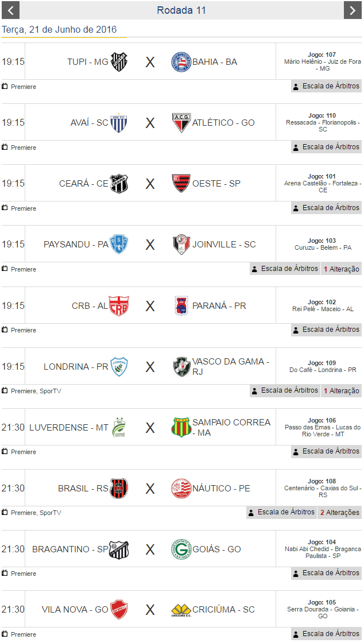The image size is (364, 643).
Task: Click the Sampaio Correa crest
Action: [x=181, y=427]
